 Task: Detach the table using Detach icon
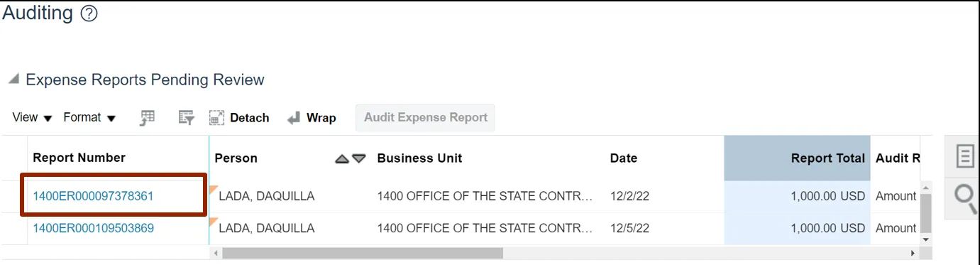click(239, 118)
